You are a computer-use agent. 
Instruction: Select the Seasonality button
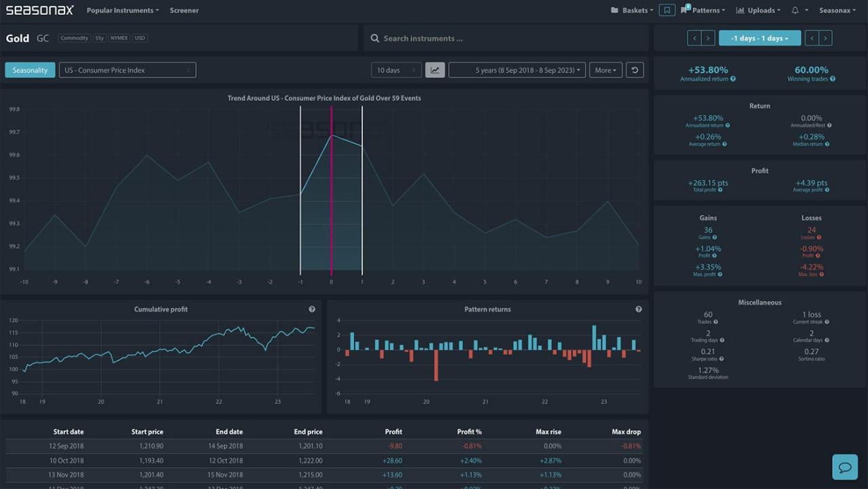[x=30, y=70]
